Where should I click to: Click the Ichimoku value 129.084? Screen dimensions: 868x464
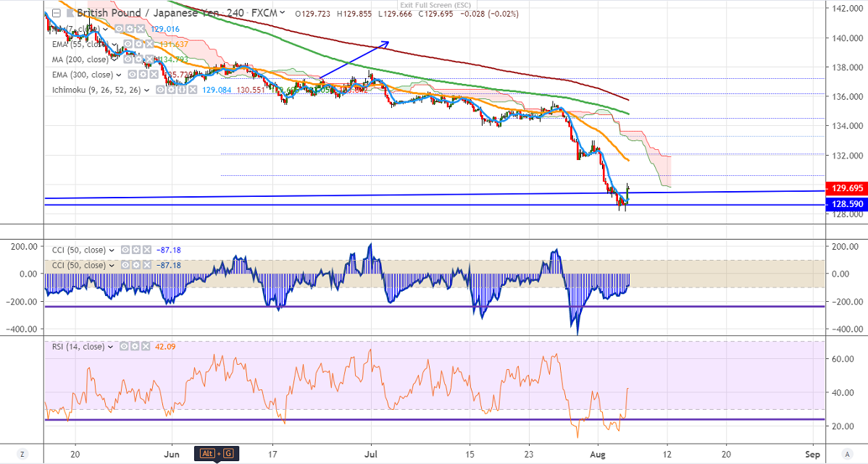217,90
